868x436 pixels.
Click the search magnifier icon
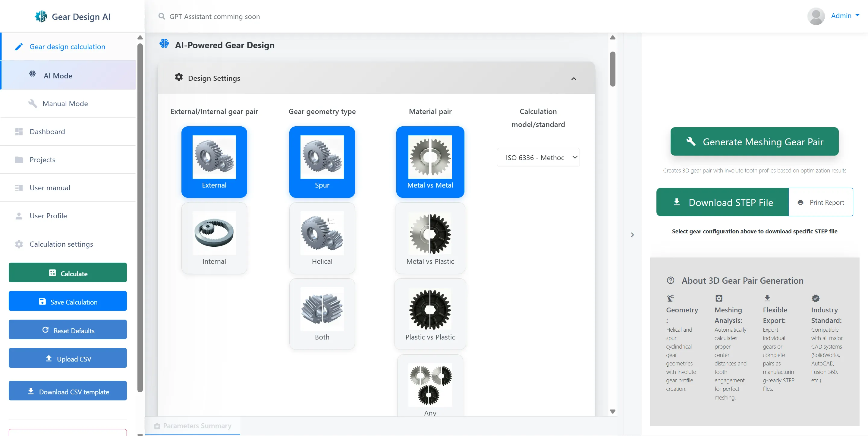pyautogui.click(x=162, y=16)
